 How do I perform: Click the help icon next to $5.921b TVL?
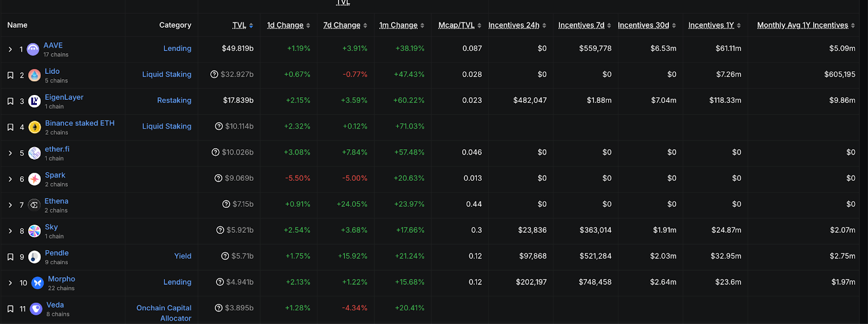click(x=220, y=230)
